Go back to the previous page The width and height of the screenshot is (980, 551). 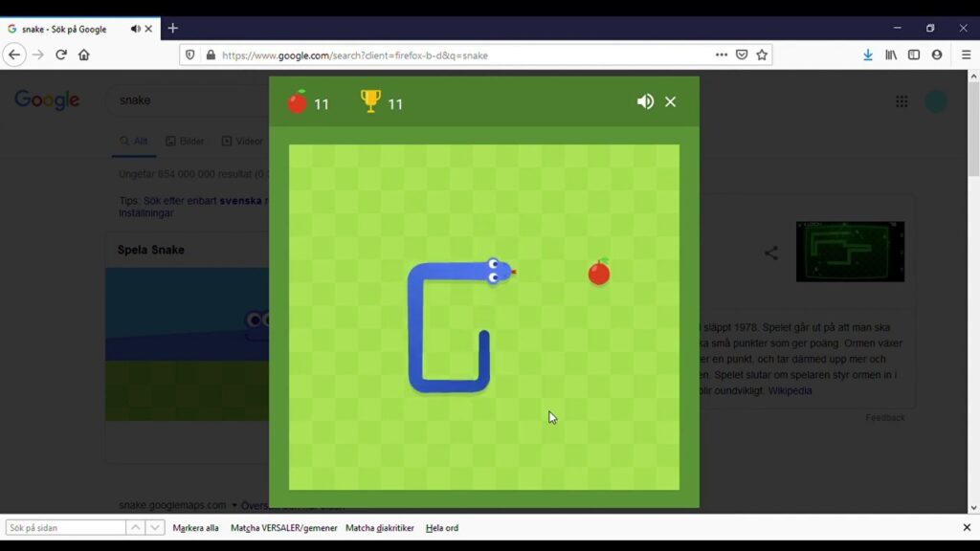(14, 55)
